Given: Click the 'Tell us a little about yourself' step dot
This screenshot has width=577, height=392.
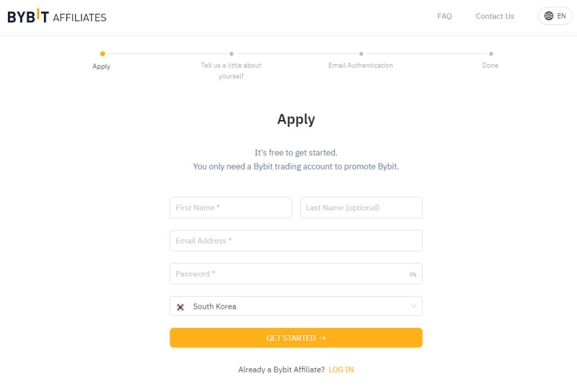Looking at the screenshot, I should 232,54.
